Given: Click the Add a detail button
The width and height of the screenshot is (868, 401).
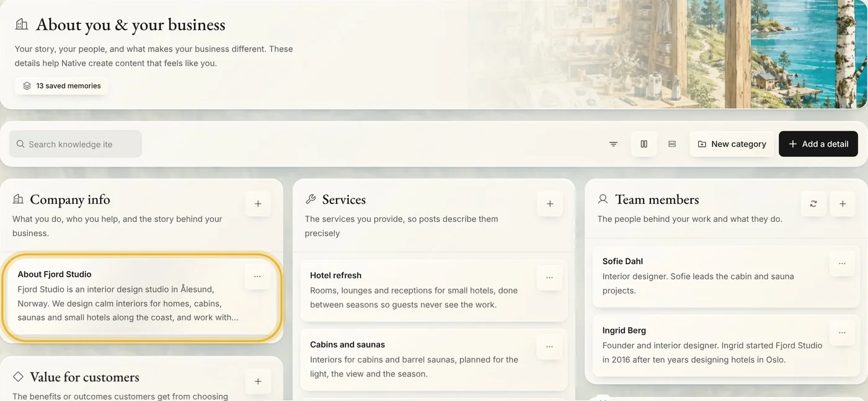Looking at the screenshot, I should (818, 144).
